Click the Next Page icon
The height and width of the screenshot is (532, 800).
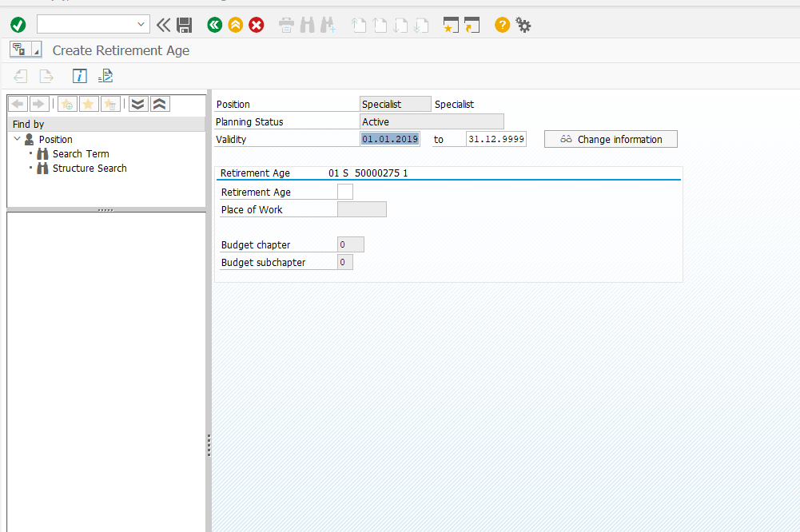400,25
